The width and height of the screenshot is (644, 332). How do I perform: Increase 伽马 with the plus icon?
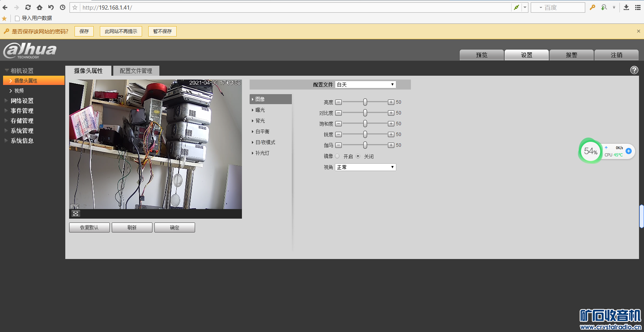click(391, 145)
